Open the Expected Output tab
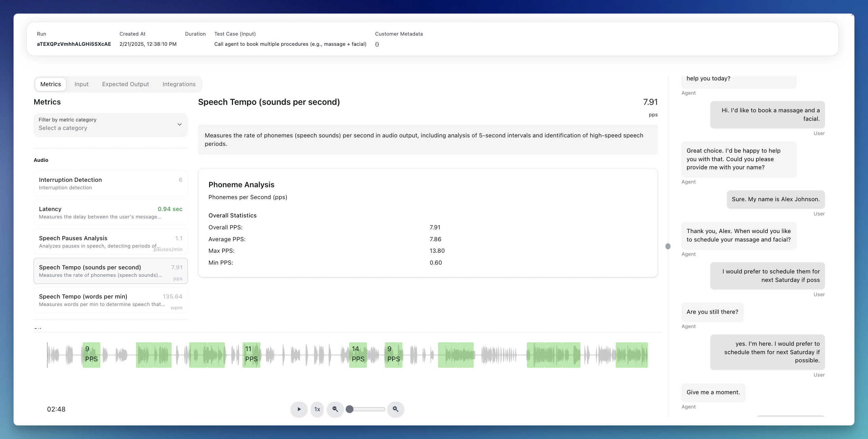This screenshot has height=439, width=868. [125, 84]
